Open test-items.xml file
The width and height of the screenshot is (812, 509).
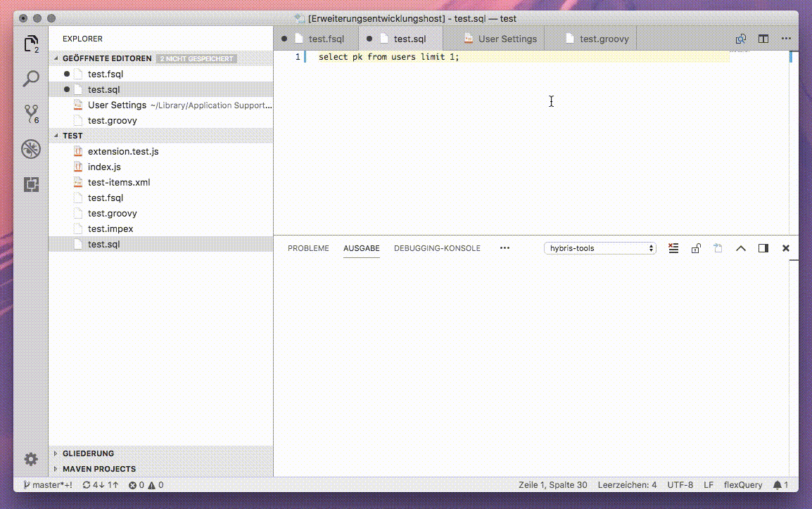pos(160,183)
